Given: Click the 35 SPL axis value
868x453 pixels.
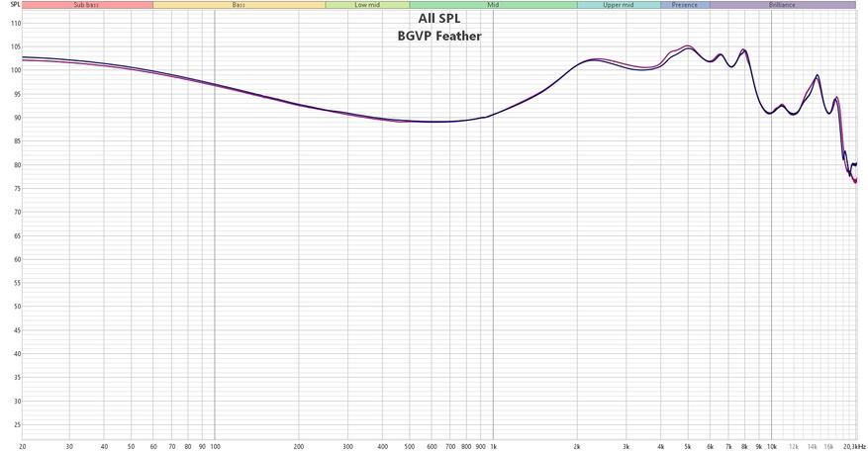Looking at the screenshot, I should click(x=18, y=377).
